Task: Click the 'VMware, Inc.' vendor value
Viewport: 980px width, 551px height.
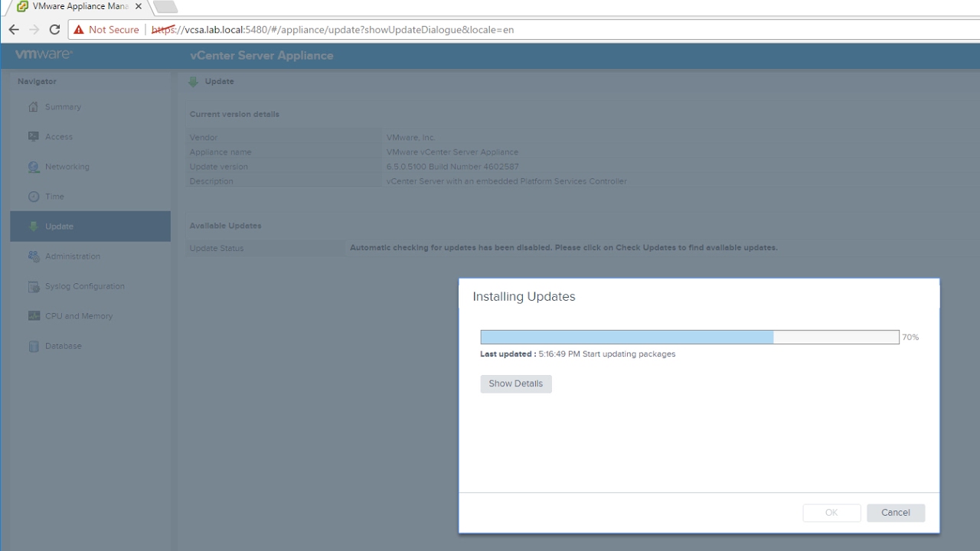Action: click(410, 138)
